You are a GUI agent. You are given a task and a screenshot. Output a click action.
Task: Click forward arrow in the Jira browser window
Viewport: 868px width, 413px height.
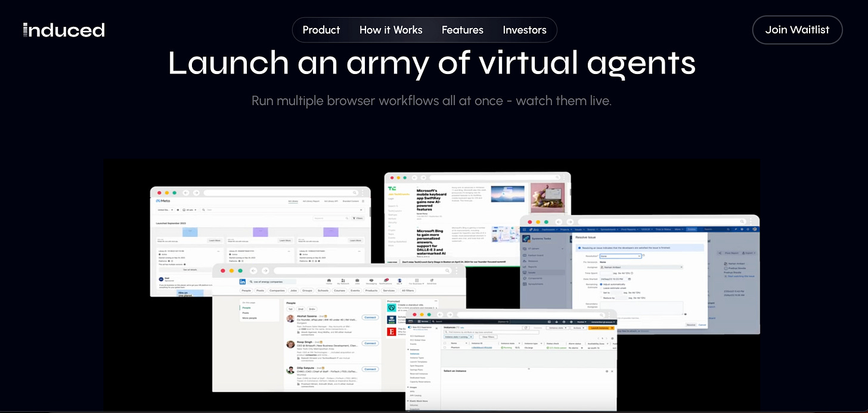[570, 222]
